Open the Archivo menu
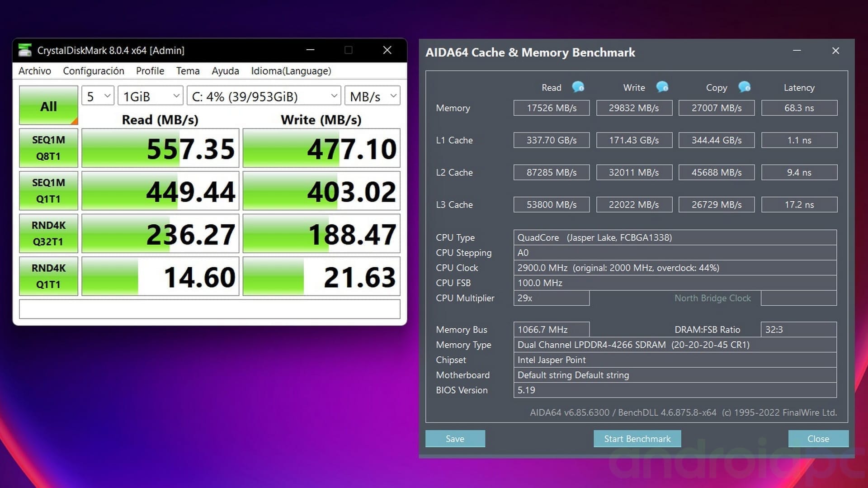Image resolution: width=868 pixels, height=488 pixels. pyautogui.click(x=35, y=71)
